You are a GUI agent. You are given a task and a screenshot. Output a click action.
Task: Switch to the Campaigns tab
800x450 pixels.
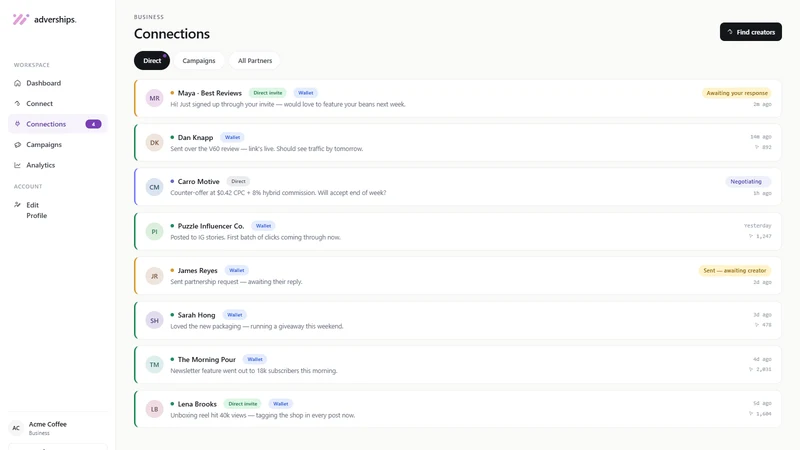pos(199,61)
